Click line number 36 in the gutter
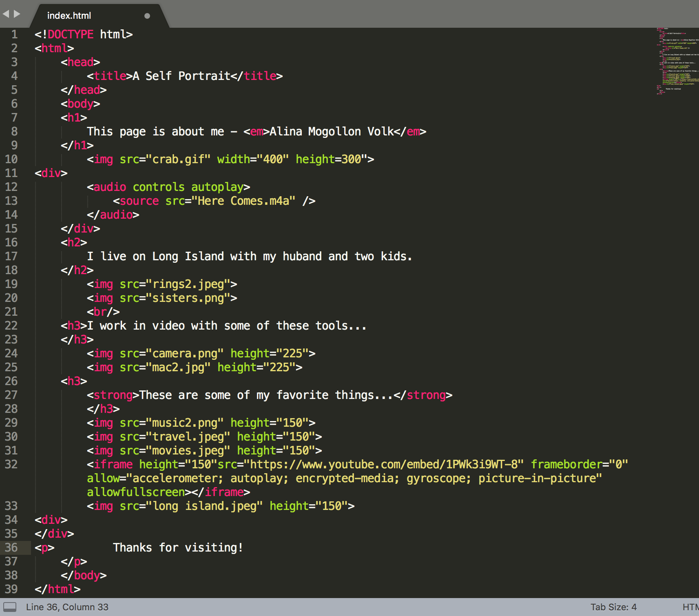 tap(11, 547)
